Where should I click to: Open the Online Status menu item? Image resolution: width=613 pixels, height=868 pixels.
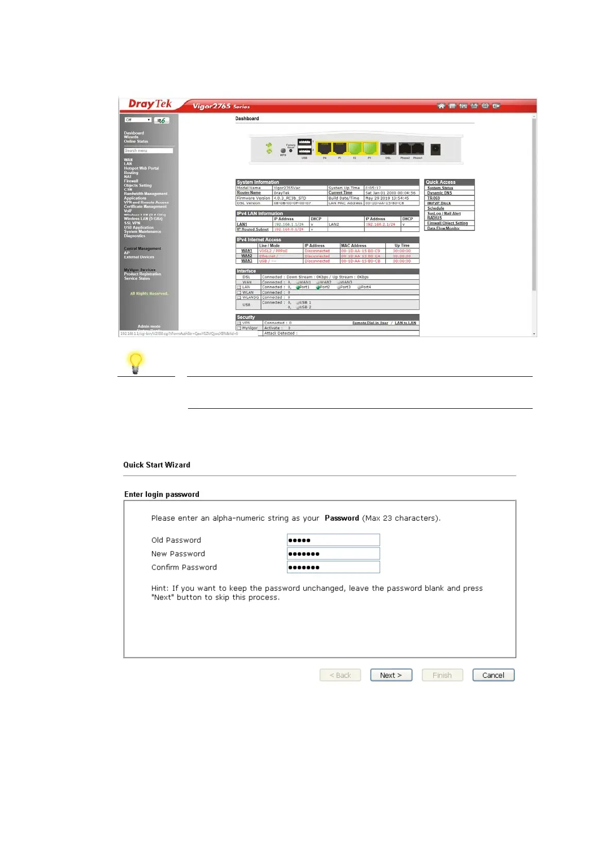[136, 141]
